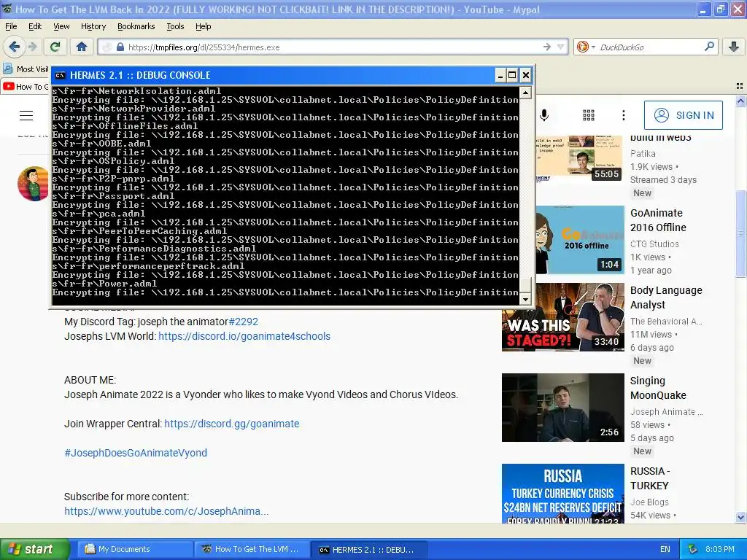Viewport: 747px width, 560px height.
Task: Click the HERMES console system menu icon
Action: coord(60,75)
